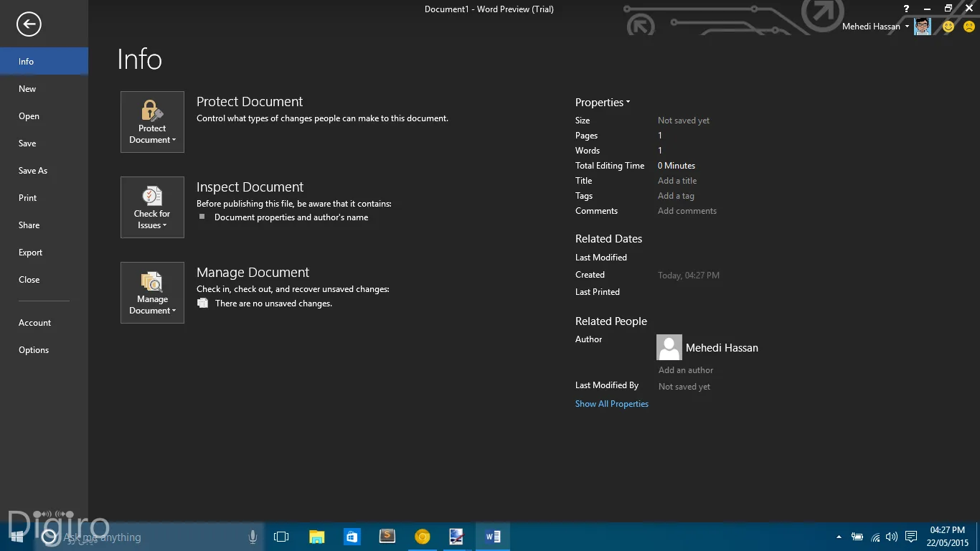Send positive feedback with the smiley face icon
The image size is (980, 551).
[948, 27]
